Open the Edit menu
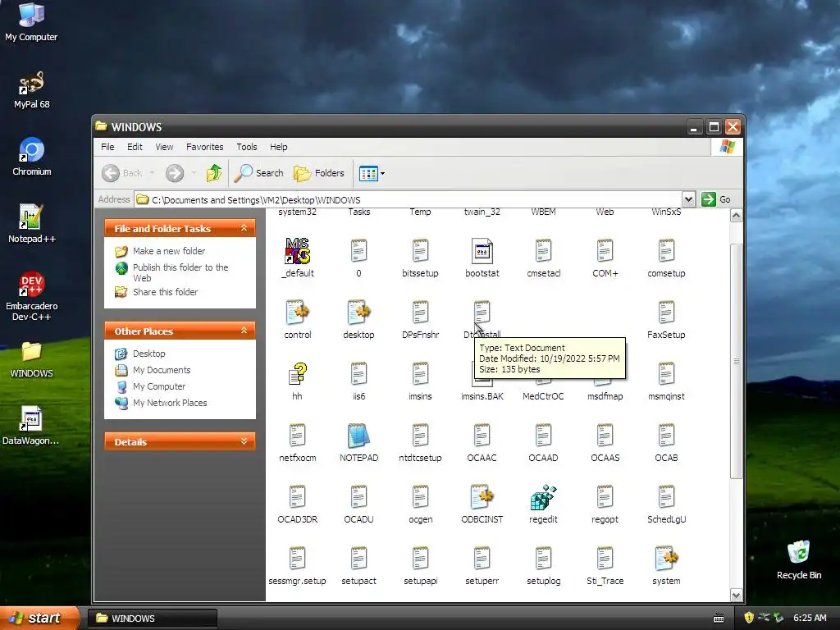Screen dimensions: 840x630 pyautogui.click(x=135, y=147)
